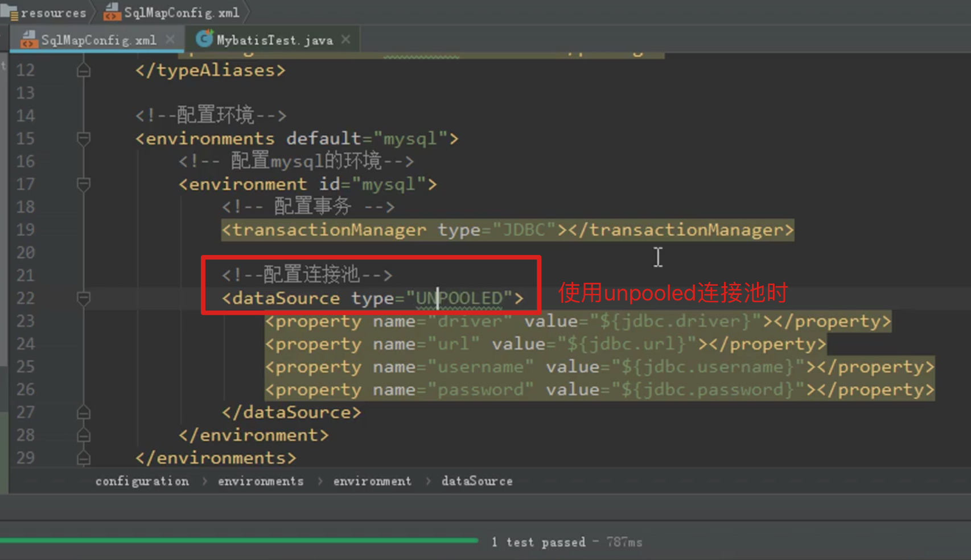The width and height of the screenshot is (971, 560).
Task: Click the XML file icon on SqlMapConfig tab
Action: pos(28,39)
